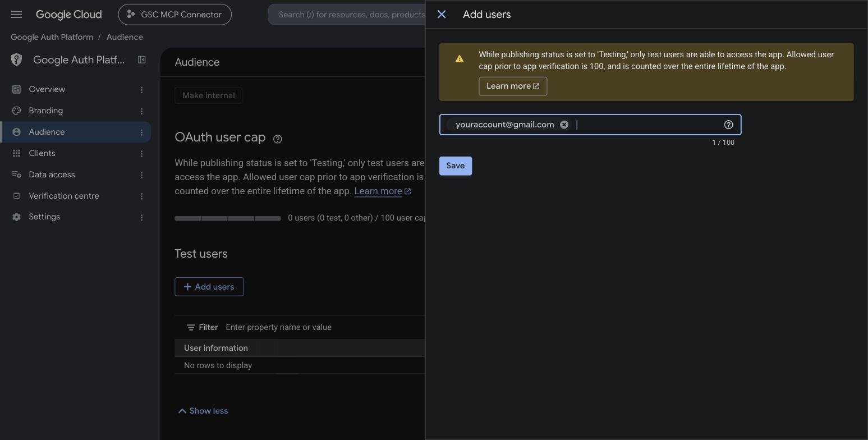Image resolution: width=868 pixels, height=440 pixels.
Task: Save the added test users
Action: 455,166
